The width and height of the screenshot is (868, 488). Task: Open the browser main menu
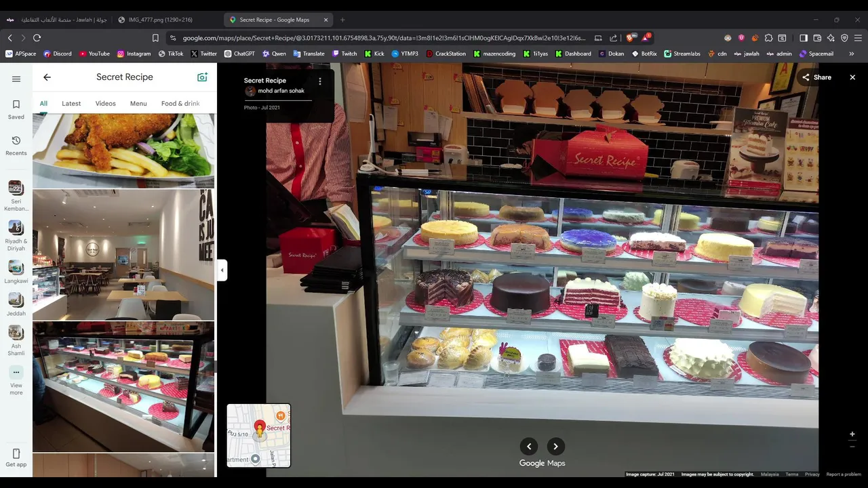pos(858,38)
